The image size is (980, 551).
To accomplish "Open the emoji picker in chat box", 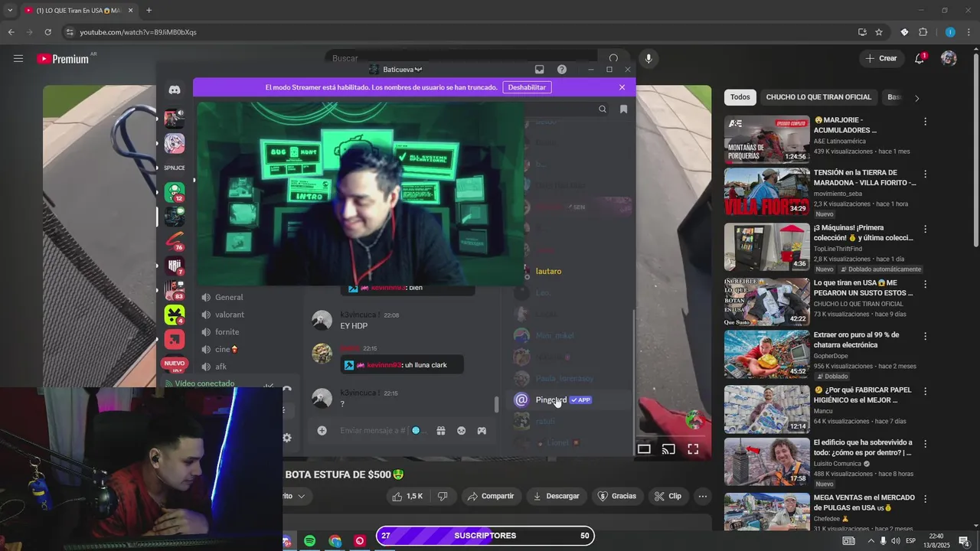I will coord(462,431).
